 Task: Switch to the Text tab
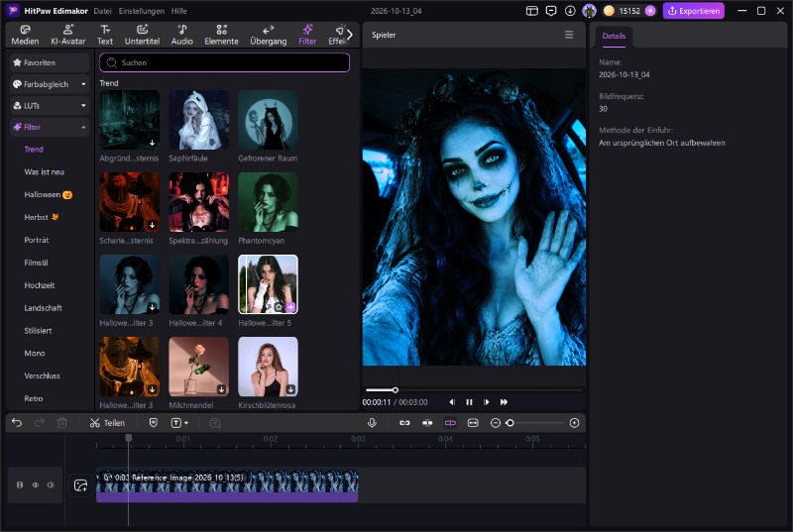105,35
